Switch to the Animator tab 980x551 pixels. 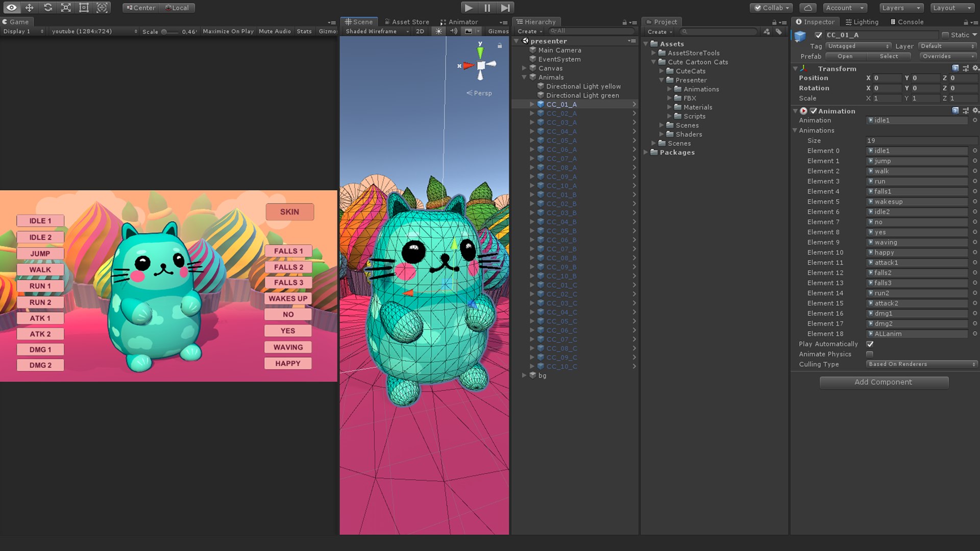[x=459, y=22]
